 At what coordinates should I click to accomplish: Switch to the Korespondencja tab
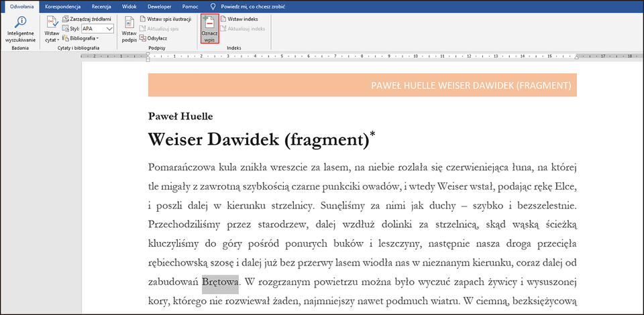pos(63,7)
